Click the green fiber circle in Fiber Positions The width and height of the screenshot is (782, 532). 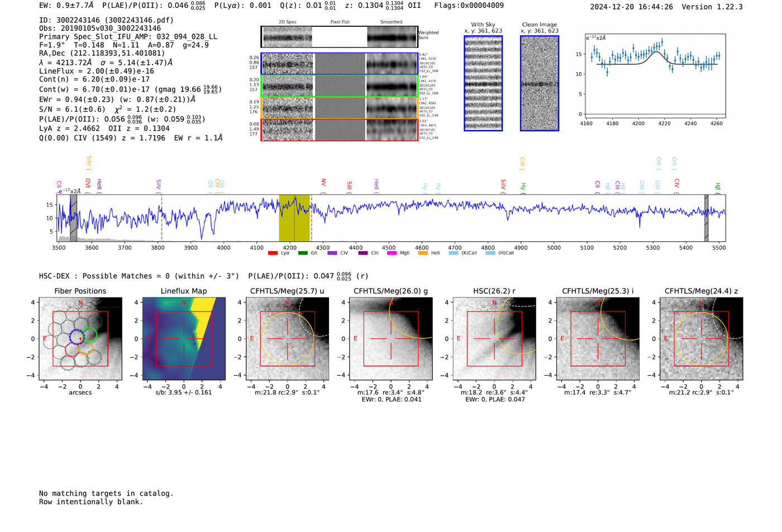(x=89, y=334)
